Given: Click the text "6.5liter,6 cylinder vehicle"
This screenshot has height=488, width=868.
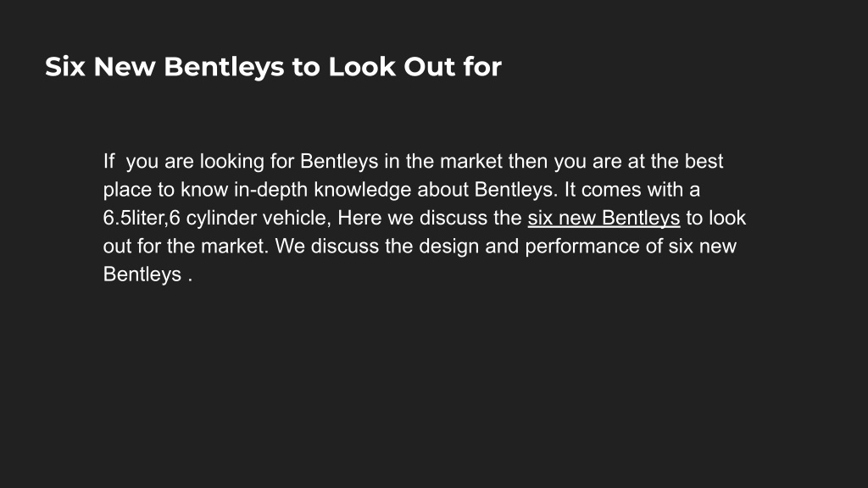Looking at the screenshot, I should coord(217,218).
